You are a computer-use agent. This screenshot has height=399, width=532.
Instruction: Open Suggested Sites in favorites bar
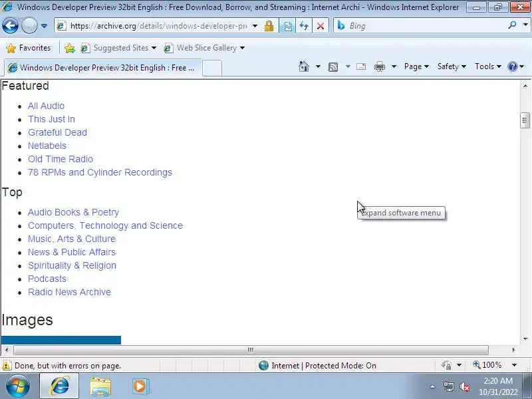point(118,48)
